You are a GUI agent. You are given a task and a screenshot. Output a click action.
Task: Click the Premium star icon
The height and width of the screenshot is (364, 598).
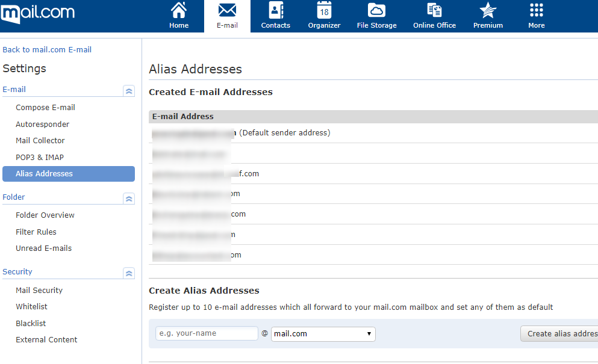488,10
